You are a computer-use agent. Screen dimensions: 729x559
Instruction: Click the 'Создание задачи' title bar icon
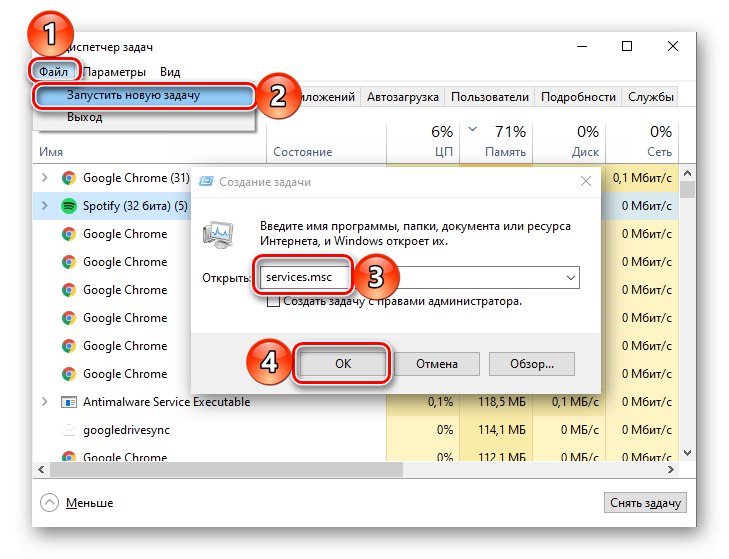click(206, 182)
